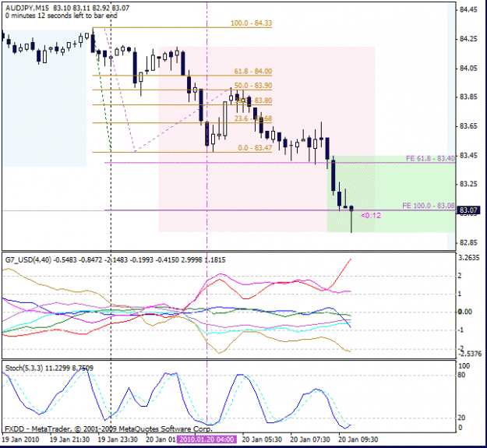
Task: Click the Fibonacci label '50.0 - 83.90'
Action: point(252,86)
